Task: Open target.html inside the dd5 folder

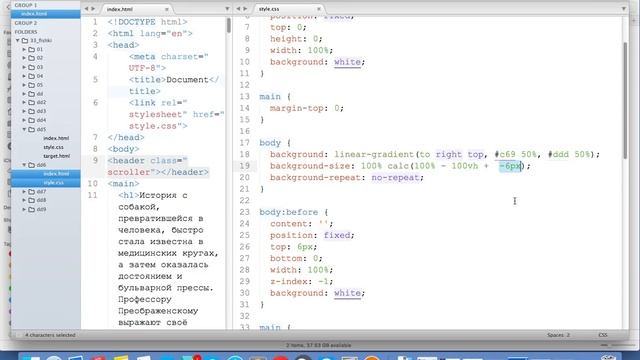Action: (56, 156)
